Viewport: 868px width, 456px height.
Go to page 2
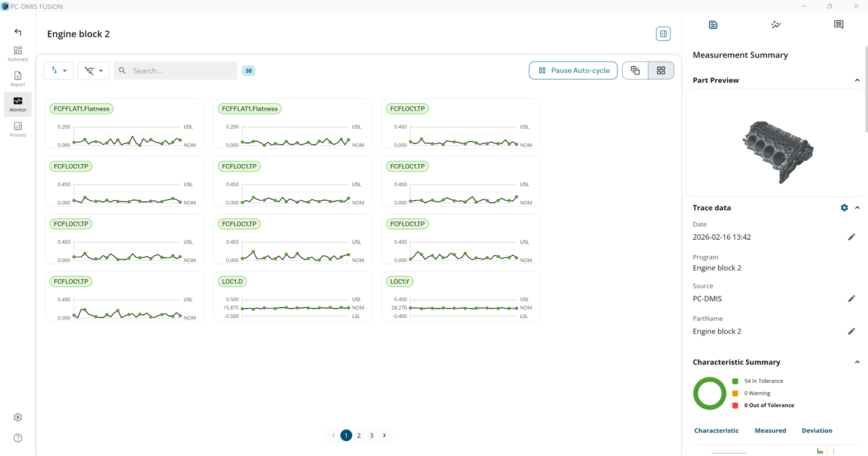(x=359, y=435)
